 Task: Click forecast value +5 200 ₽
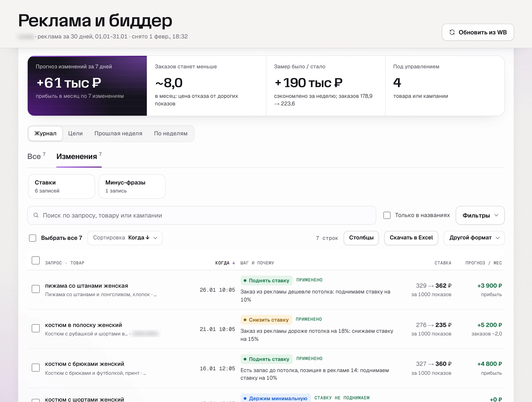(x=489, y=325)
